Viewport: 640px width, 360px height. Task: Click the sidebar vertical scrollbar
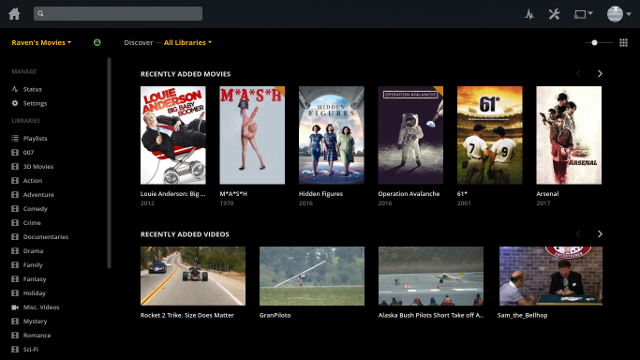tap(109, 163)
